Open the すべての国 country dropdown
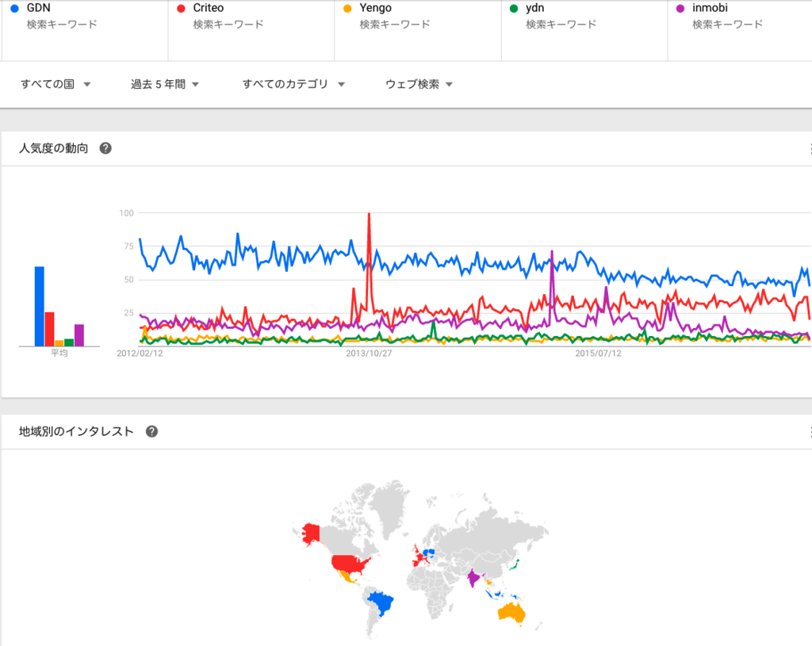This screenshot has height=646, width=812. click(x=56, y=84)
